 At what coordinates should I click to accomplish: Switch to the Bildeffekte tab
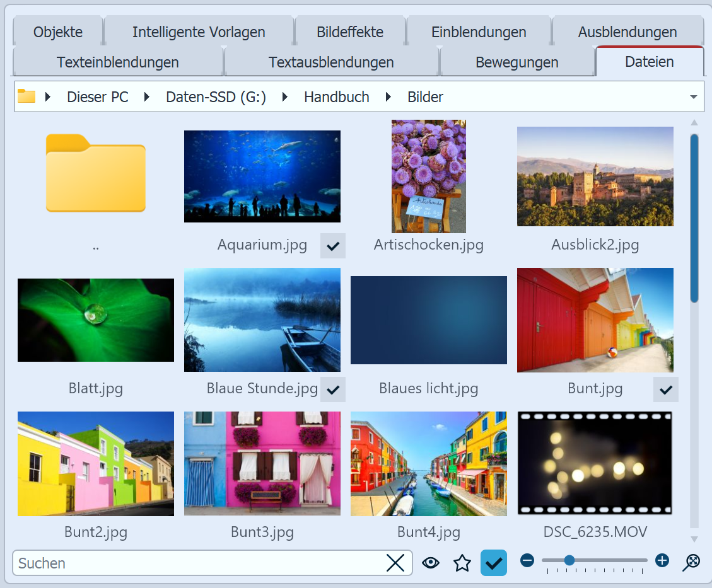tap(351, 32)
